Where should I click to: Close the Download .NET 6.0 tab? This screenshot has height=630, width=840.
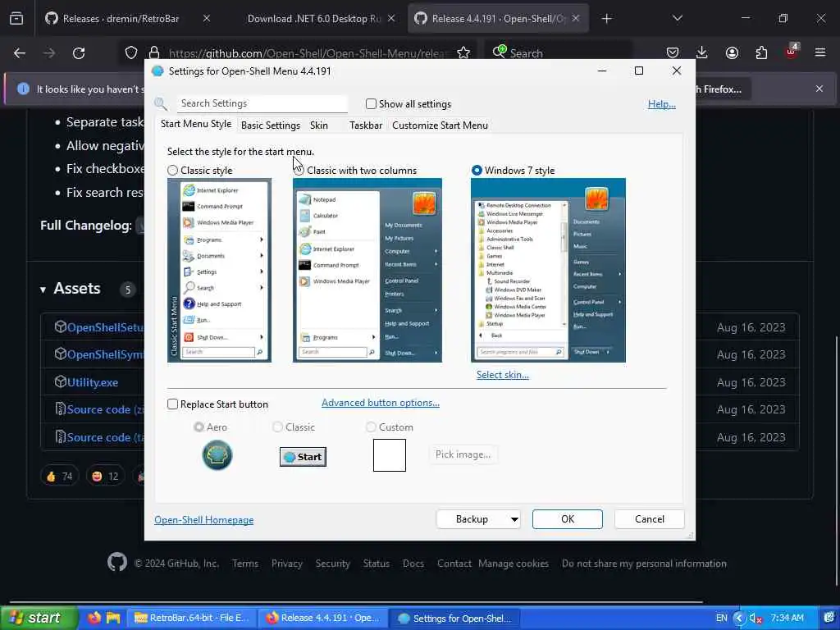coord(391,18)
